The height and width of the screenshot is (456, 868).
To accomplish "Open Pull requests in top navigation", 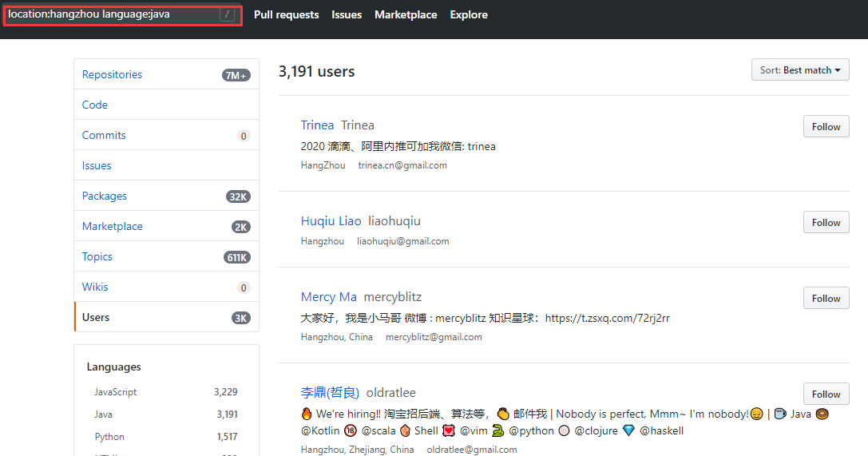I will pos(286,15).
